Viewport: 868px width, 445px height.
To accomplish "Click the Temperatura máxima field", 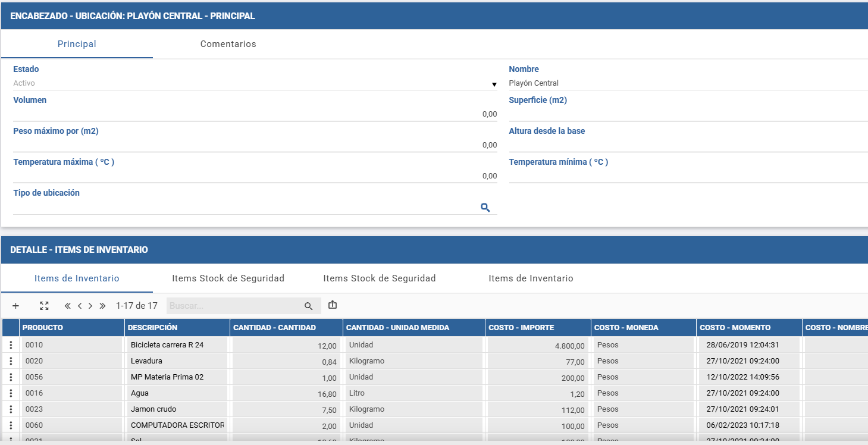I will [x=255, y=176].
